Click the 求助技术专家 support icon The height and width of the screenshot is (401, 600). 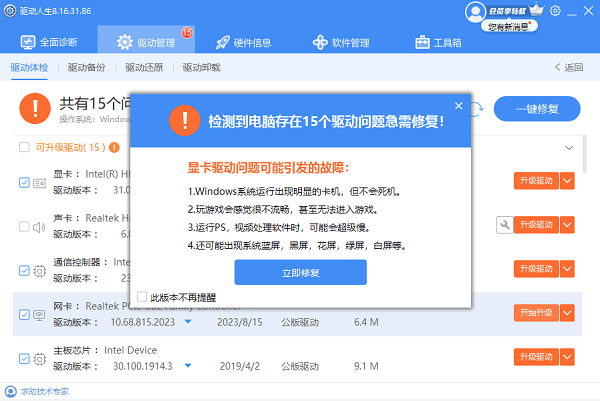click(10, 390)
